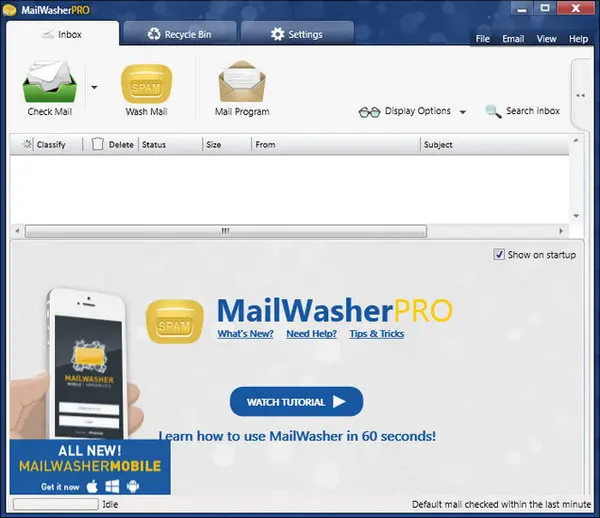The image size is (600, 518).
Task: Expand the Display Options dropdown arrow
Action: (x=463, y=112)
